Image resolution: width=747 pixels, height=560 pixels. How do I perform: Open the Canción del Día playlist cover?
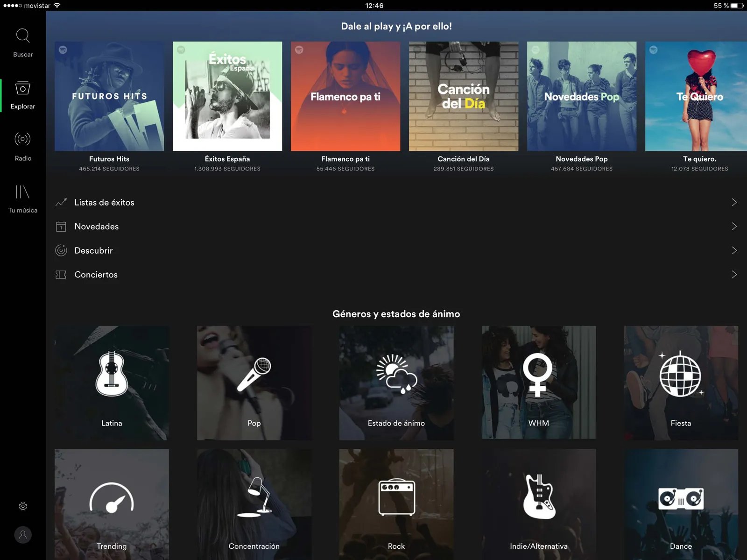tap(464, 96)
